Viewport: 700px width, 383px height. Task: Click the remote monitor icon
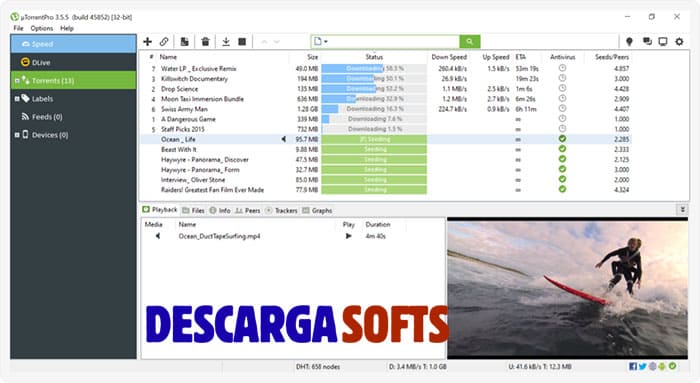pos(663,42)
